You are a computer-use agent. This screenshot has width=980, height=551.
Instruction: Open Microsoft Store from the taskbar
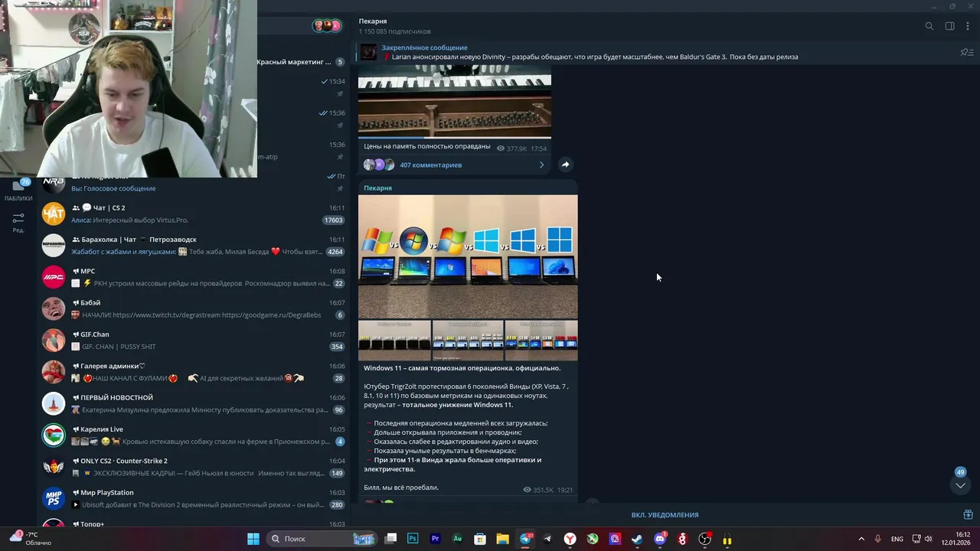tap(480, 539)
